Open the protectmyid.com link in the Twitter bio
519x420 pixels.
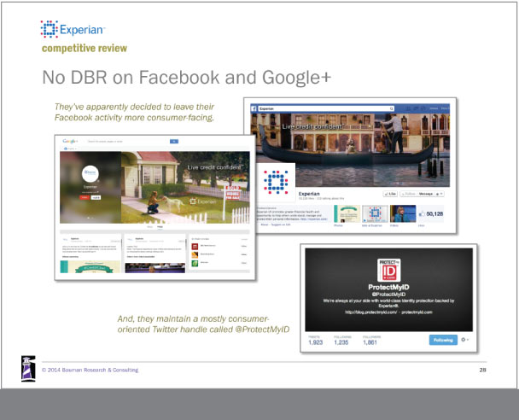pyautogui.click(x=417, y=312)
